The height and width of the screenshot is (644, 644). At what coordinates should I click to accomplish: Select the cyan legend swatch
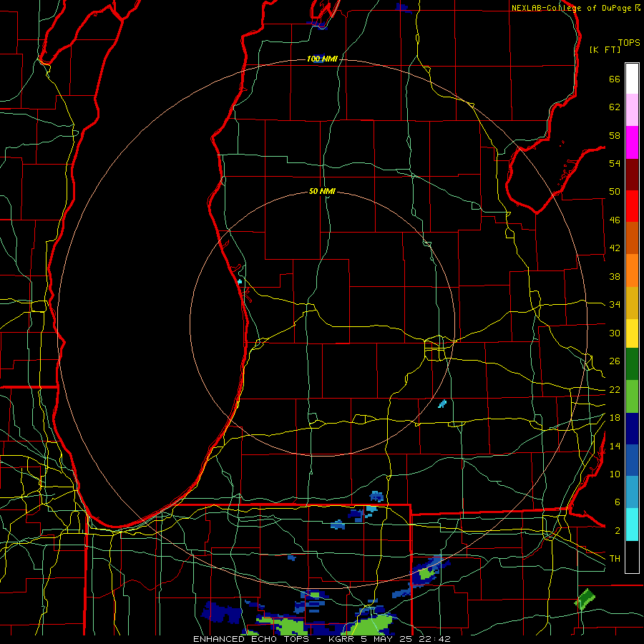[632, 525]
